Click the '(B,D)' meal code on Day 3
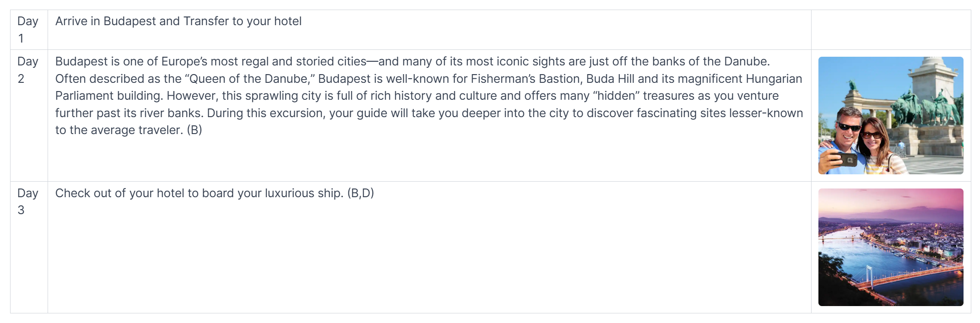This screenshot has width=980, height=323. 360,193
